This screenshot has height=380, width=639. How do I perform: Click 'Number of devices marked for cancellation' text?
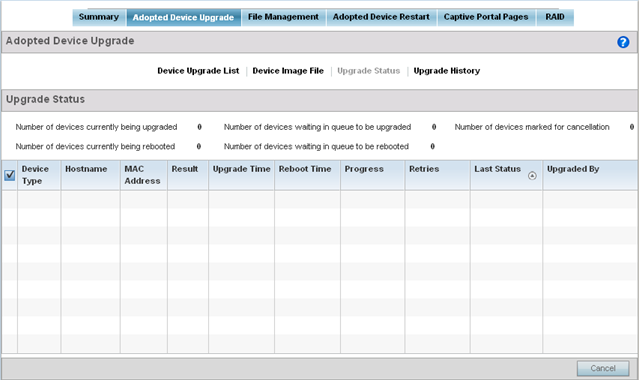click(532, 127)
